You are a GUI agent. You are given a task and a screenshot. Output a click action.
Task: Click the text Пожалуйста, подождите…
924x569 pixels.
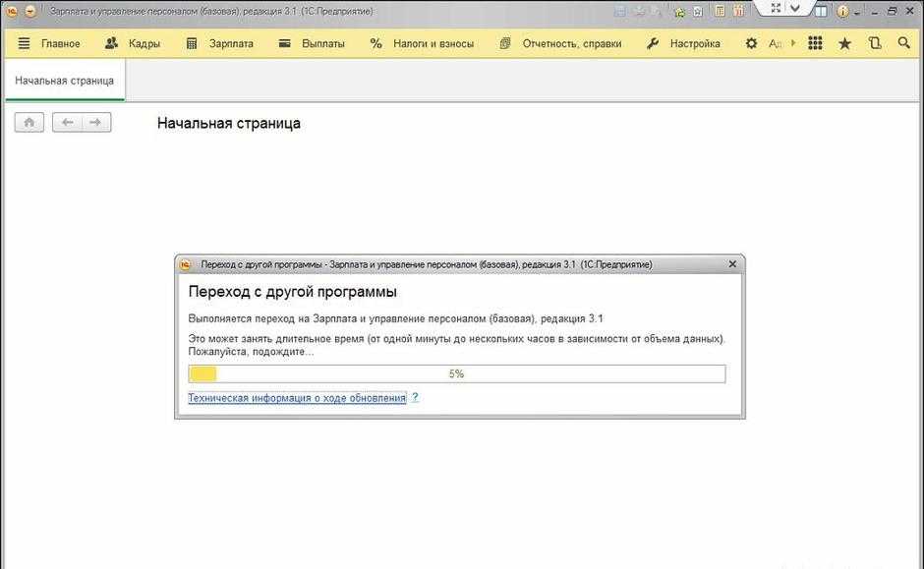click(x=251, y=352)
